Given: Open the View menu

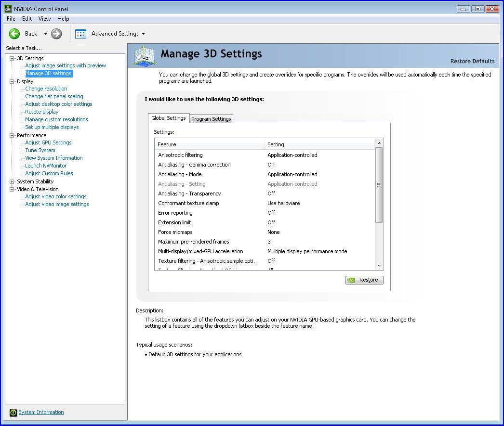Looking at the screenshot, I should tap(44, 19).
